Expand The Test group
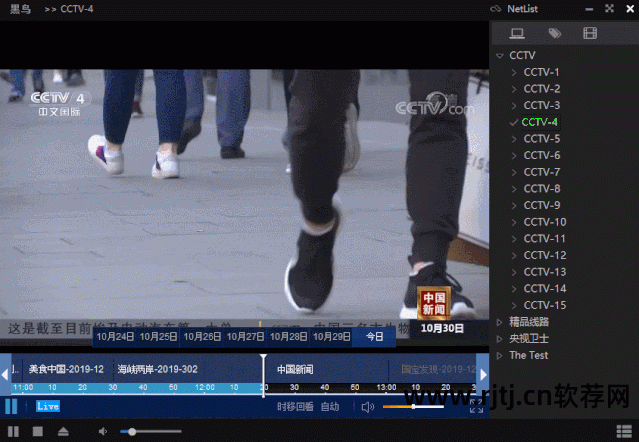The image size is (639, 442). (x=500, y=356)
